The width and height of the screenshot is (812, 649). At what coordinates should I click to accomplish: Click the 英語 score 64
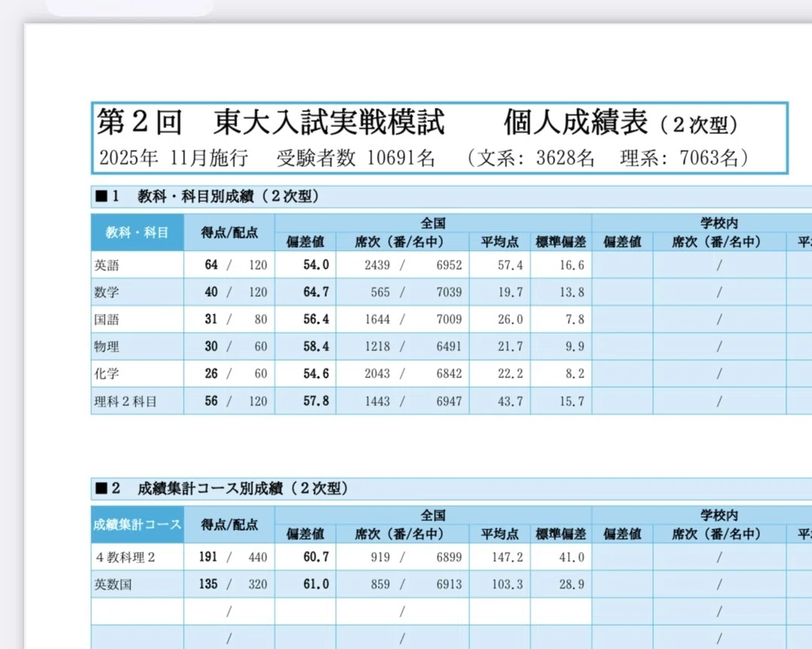point(211,265)
